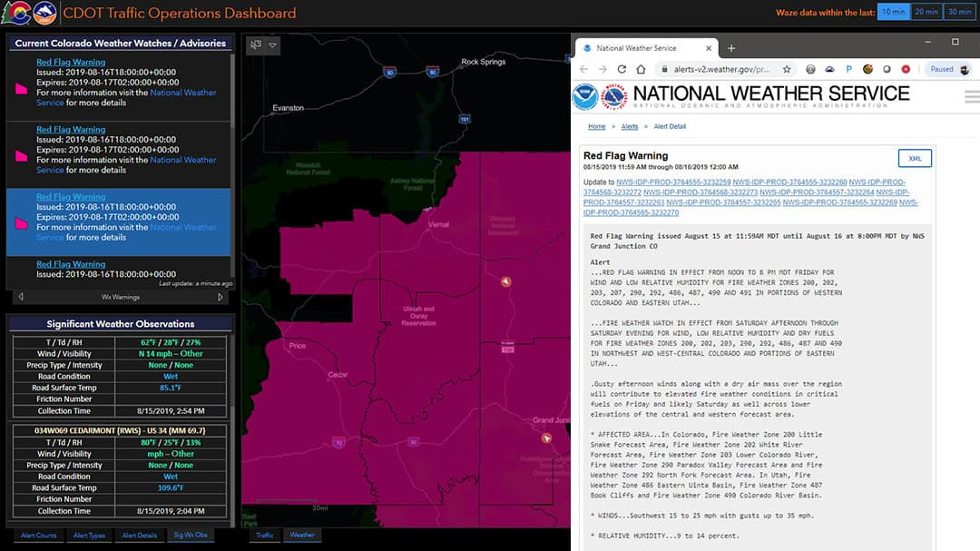Click the orange incident marker near Vernal
This screenshot has width=980, height=551.
[x=506, y=282]
